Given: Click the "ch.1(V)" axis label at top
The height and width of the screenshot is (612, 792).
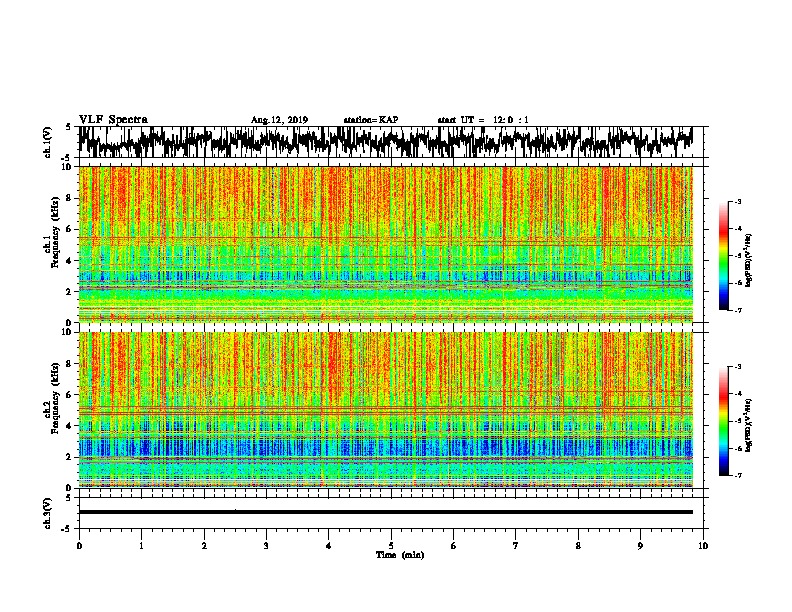Looking at the screenshot, I should click(x=48, y=142).
